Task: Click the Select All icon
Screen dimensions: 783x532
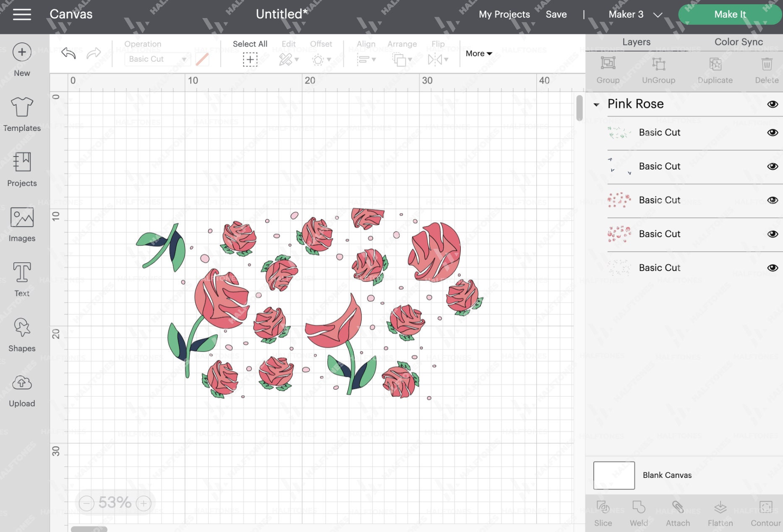Action: 250,60
